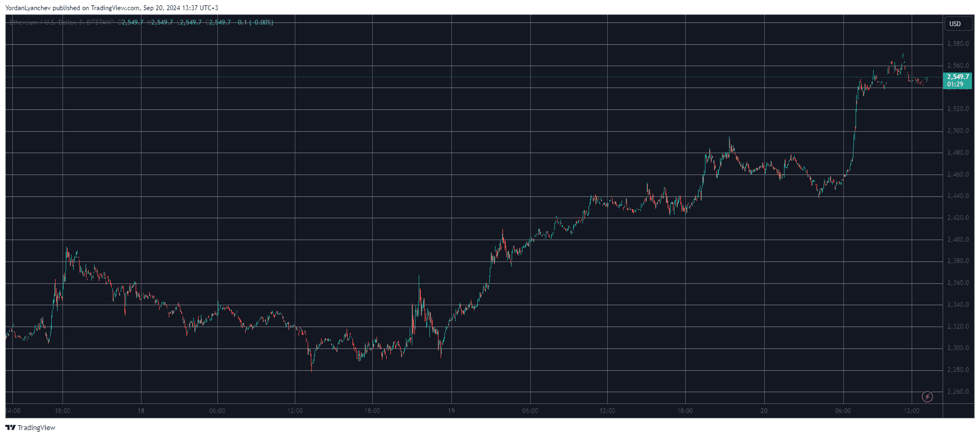Click the lightning bolt icon on the chart
This screenshot has height=437, width=980.
click(928, 396)
